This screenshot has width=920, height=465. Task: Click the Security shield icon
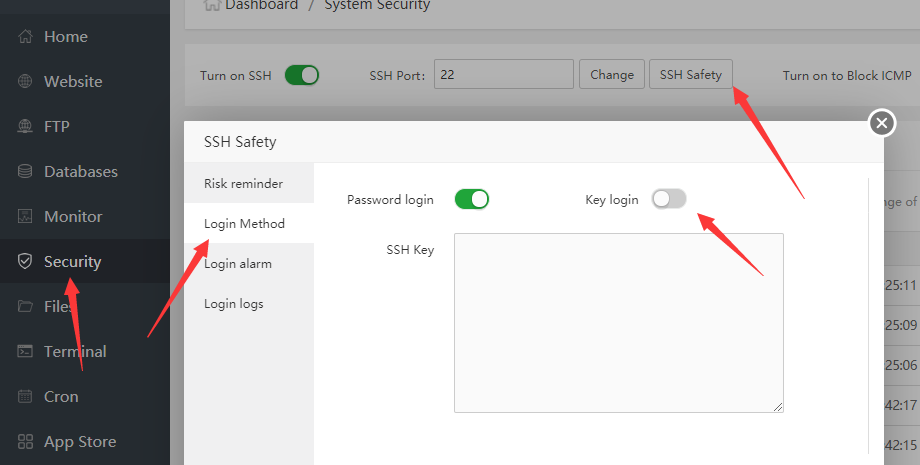point(25,262)
